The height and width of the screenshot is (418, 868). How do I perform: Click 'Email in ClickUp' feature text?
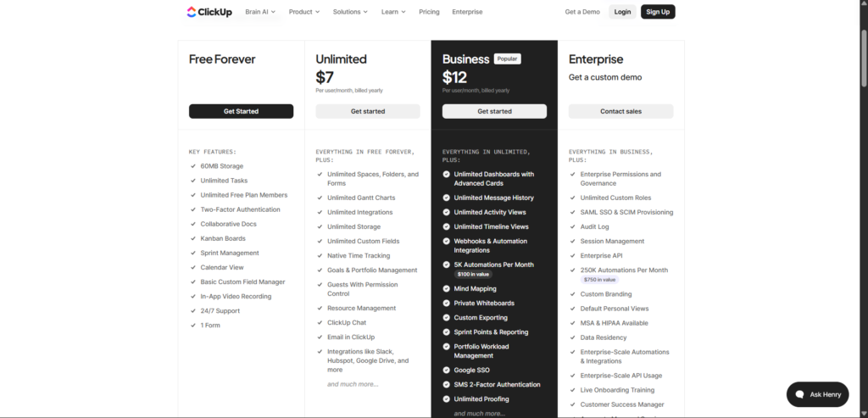[x=351, y=337]
